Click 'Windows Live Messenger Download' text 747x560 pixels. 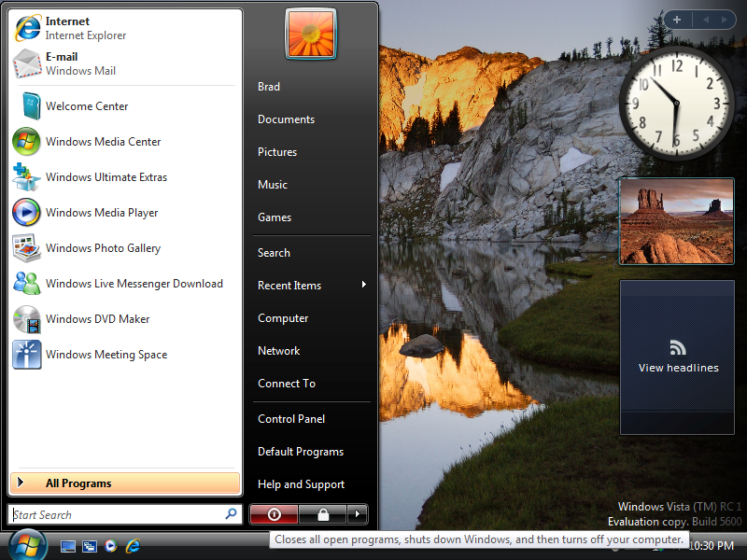click(x=134, y=284)
